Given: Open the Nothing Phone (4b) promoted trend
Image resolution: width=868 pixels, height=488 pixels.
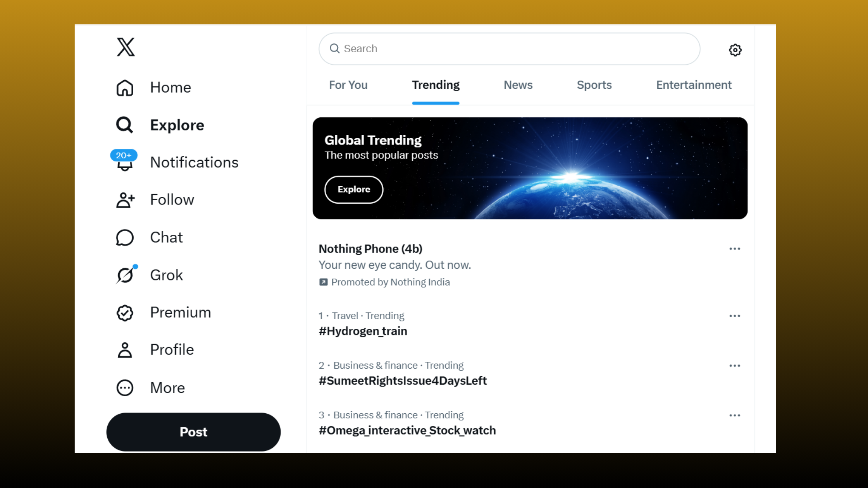Looking at the screenshot, I should (370, 249).
